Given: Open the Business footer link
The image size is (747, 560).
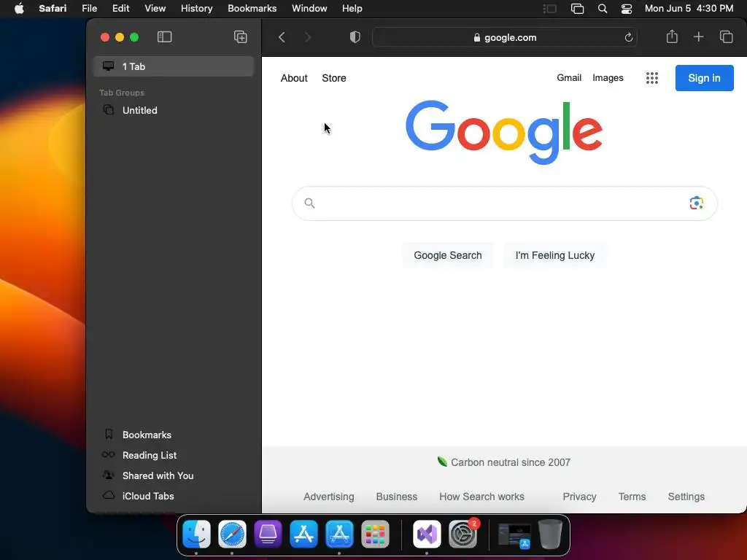Looking at the screenshot, I should (396, 497).
